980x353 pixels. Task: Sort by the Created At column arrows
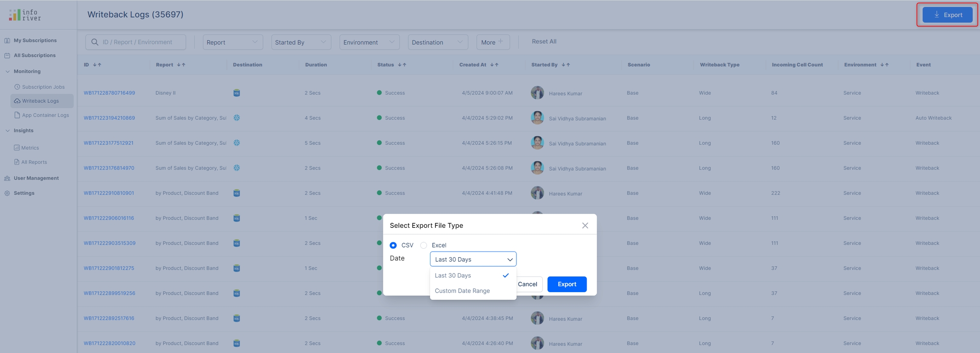click(494, 65)
